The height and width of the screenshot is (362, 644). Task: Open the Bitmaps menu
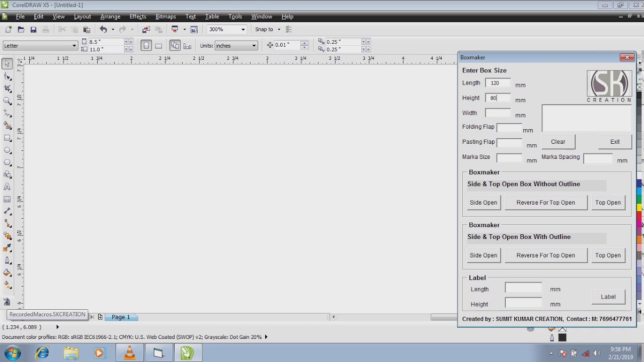pos(166,17)
